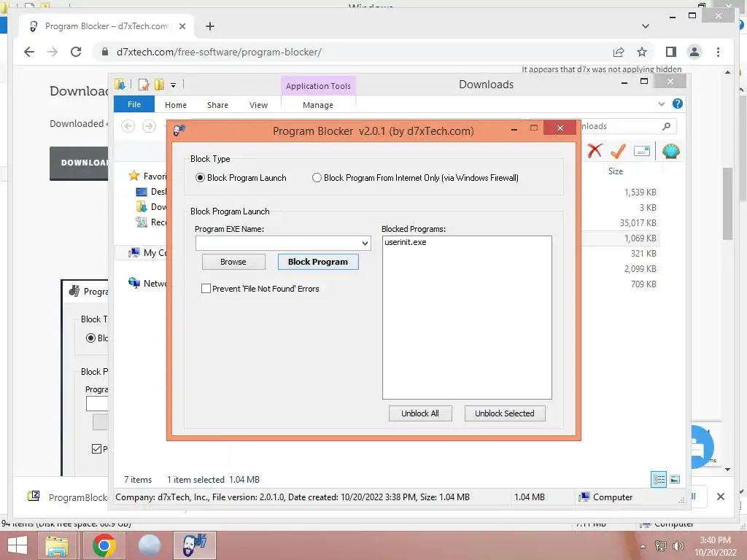Open the Manage tab under Application Tools
The width and height of the screenshot is (747, 560).
pos(318,105)
